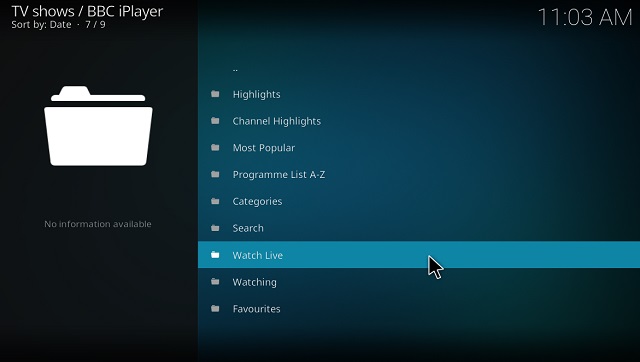640x362 pixels.
Task: Click the folder icon next to Favourites
Action: coord(215,309)
